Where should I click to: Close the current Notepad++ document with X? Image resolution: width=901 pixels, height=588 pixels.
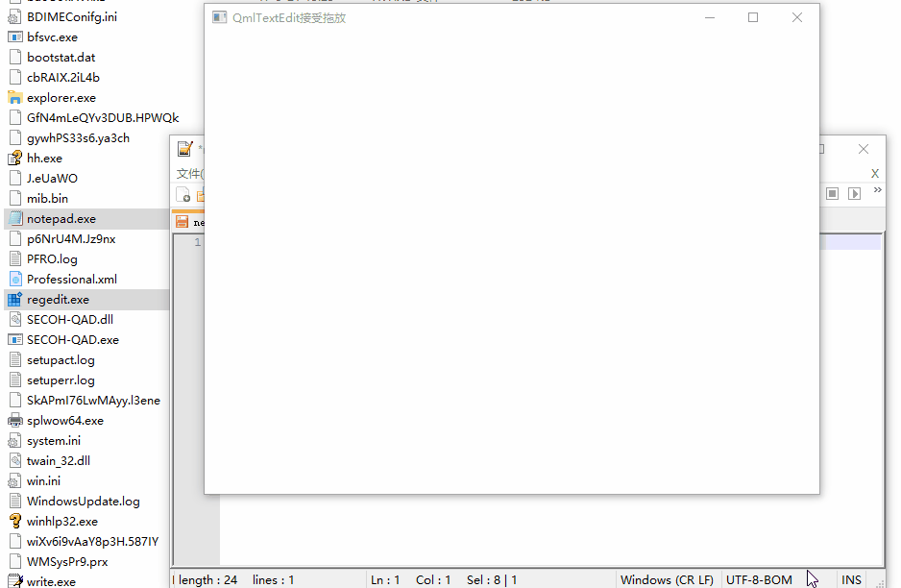click(874, 174)
